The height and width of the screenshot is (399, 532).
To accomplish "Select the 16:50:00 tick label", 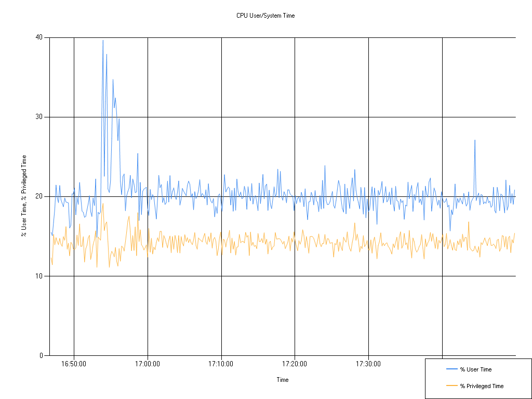I will point(75,365).
